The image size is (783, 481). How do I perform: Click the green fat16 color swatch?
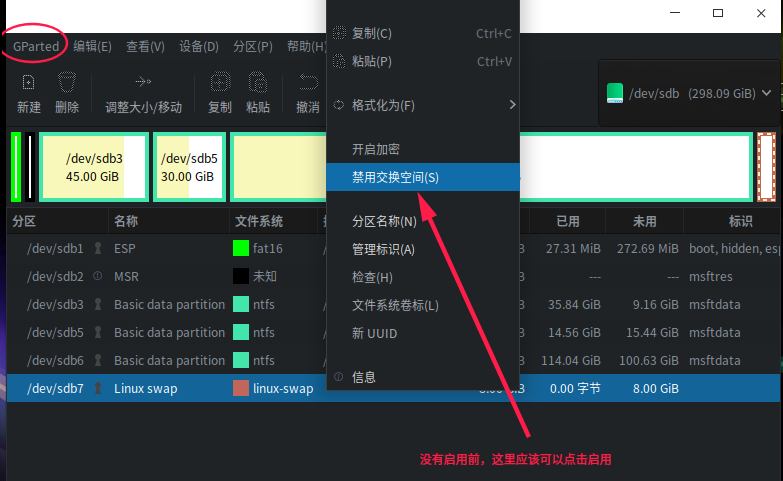click(241, 248)
